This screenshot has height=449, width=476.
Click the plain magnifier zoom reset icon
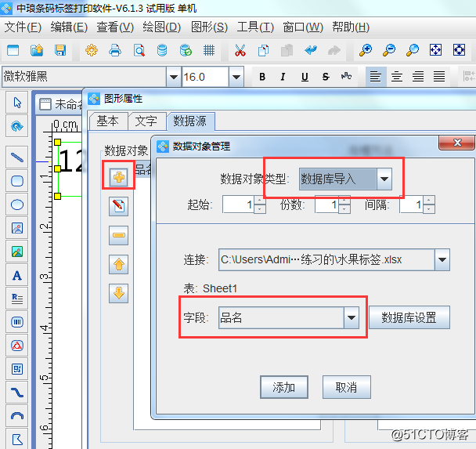pos(413,50)
